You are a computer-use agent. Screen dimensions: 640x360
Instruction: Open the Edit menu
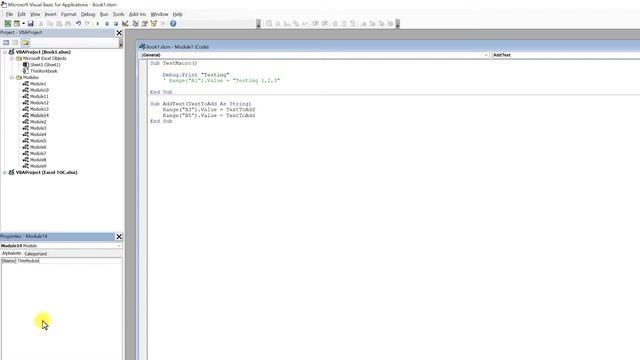(x=22, y=14)
